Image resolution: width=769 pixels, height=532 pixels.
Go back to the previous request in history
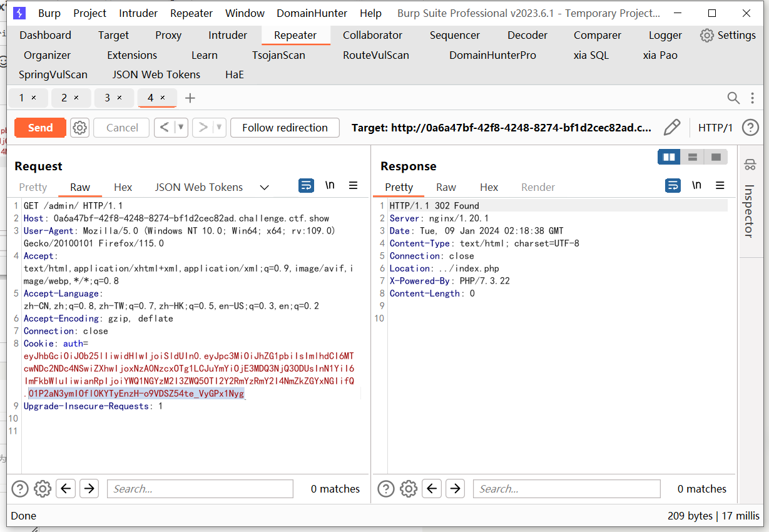click(164, 128)
